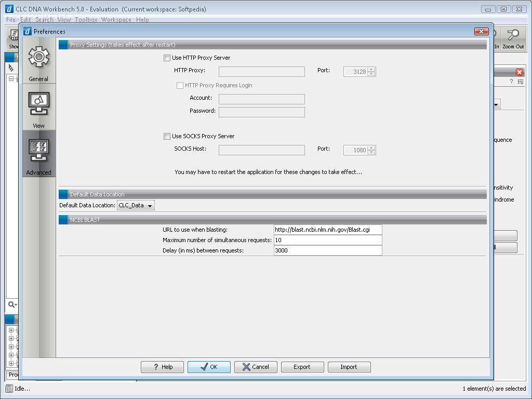Click the blast URL input field
This screenshot has width=532, height=399.
pos(328,230)
